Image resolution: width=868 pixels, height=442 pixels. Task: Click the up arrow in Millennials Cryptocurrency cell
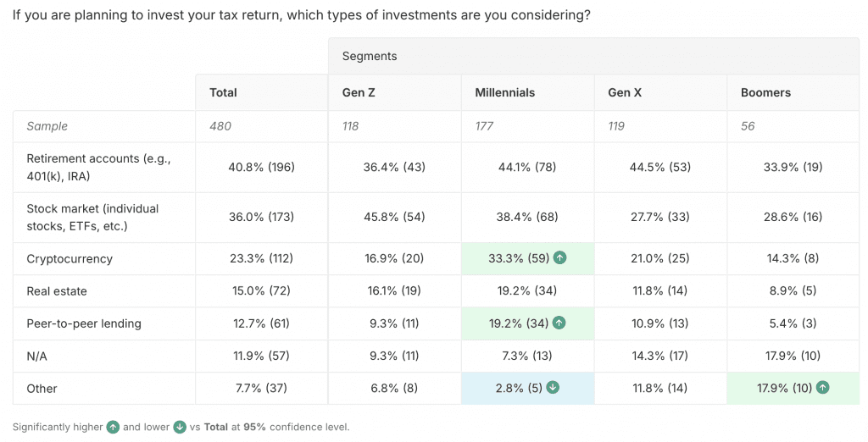560,259
